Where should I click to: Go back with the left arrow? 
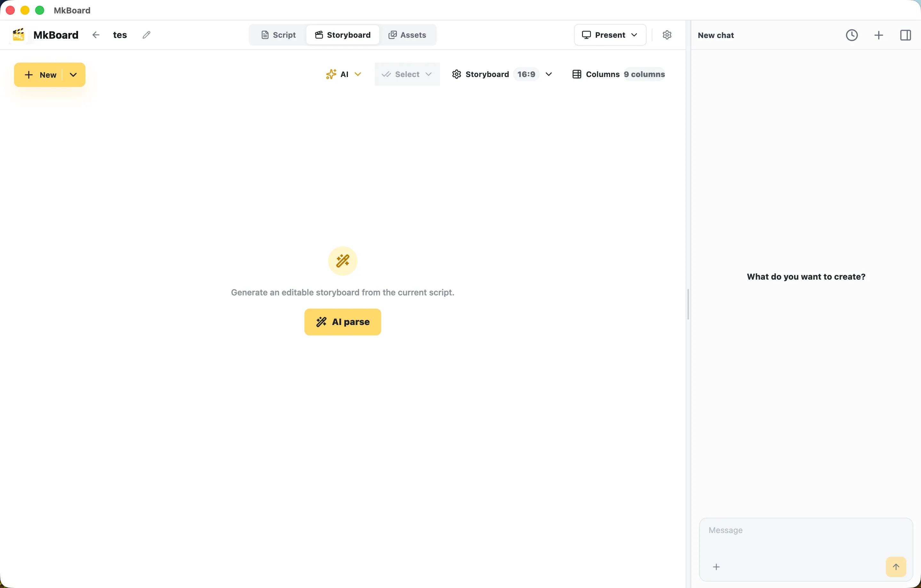tap(96, 35)
